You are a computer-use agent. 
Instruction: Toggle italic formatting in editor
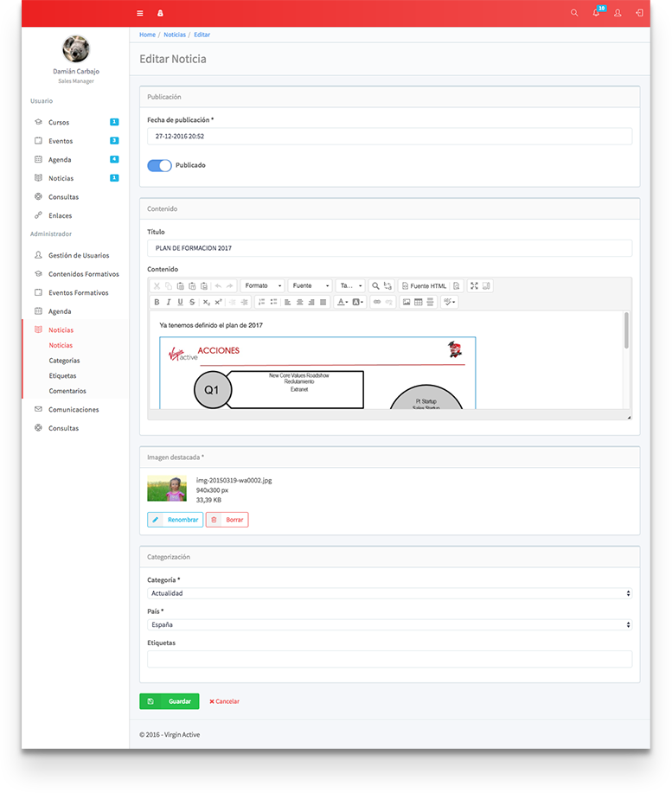(x=169, y=302)
